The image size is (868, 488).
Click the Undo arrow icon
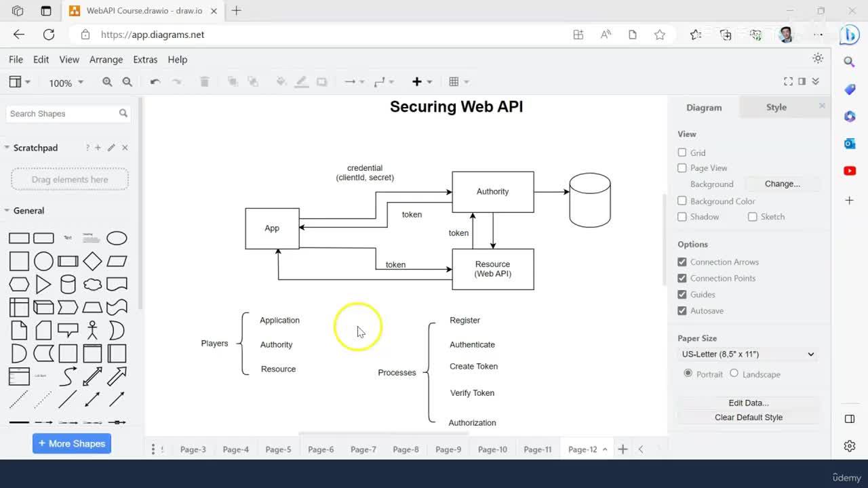155,82
